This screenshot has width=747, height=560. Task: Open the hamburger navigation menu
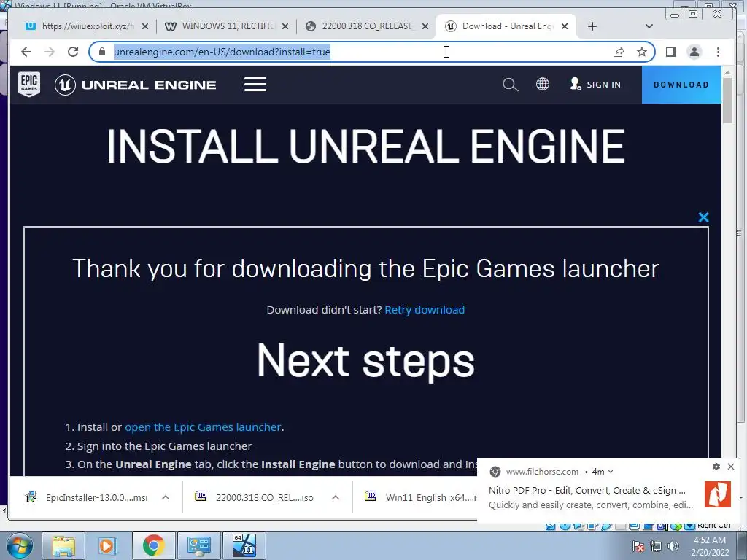click(255, 85)
